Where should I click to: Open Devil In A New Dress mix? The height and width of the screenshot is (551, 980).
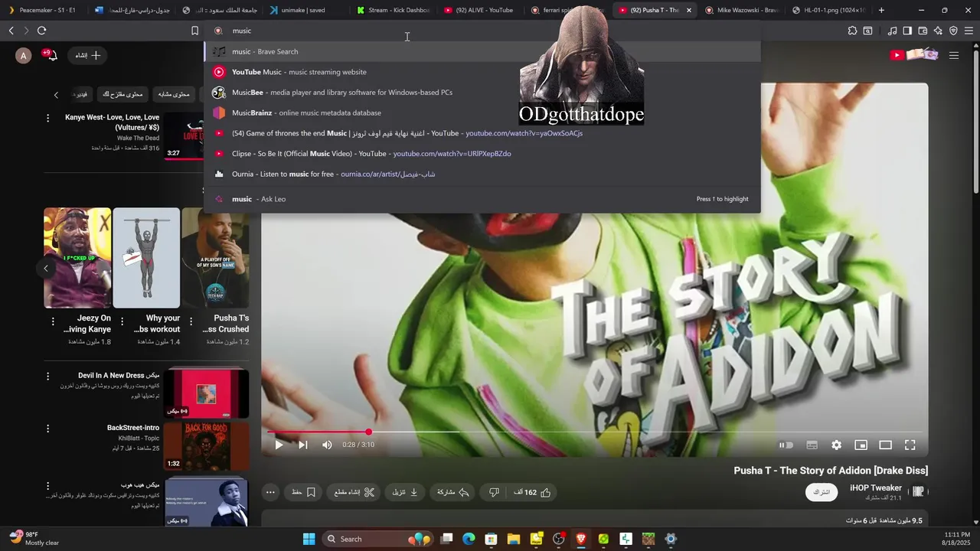[x=207, y=393]
